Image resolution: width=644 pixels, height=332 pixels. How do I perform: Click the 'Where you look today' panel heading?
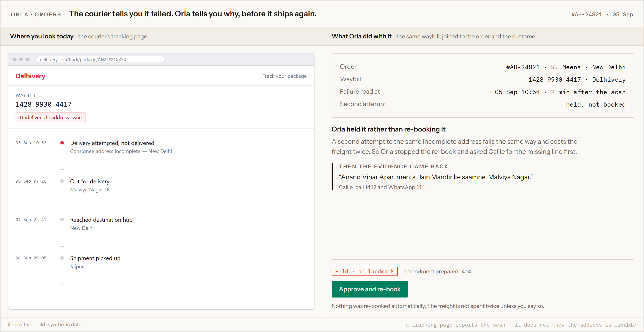coord(42,36)
